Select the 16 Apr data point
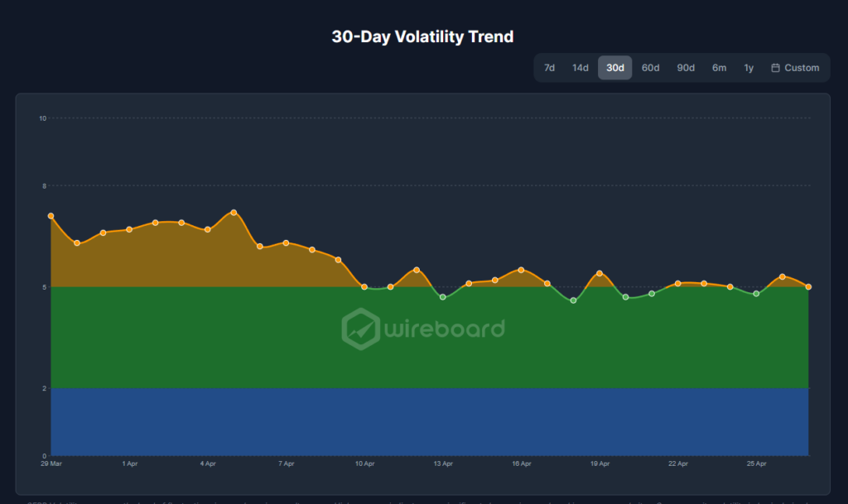 [x=521, y=270]
